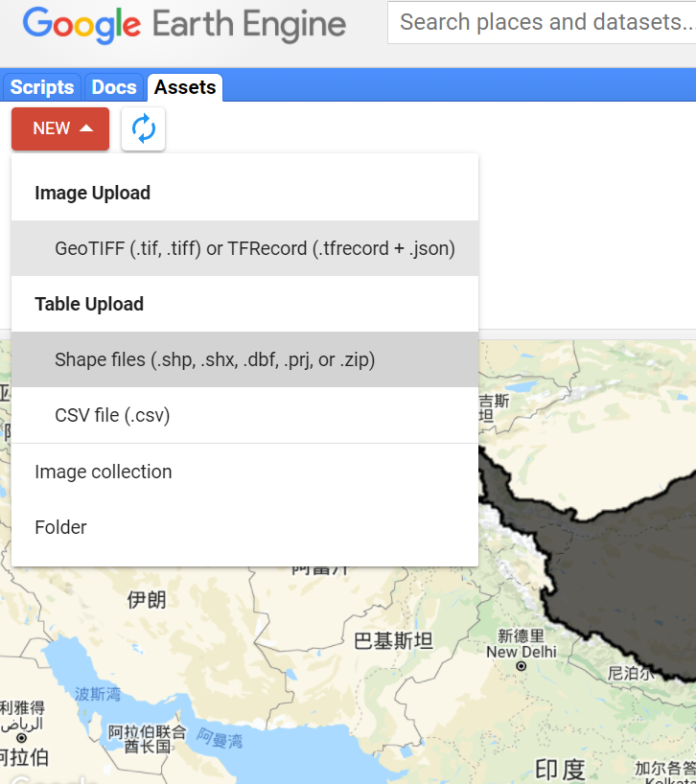This screenshot has height=784, width=696.
Task: Click the Image Upload section header
Action: pos(92,193)
